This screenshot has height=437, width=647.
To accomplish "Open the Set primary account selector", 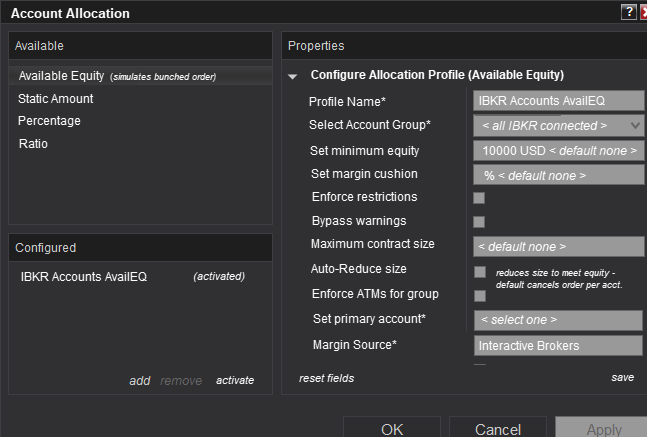I will (x=558, y=320).
